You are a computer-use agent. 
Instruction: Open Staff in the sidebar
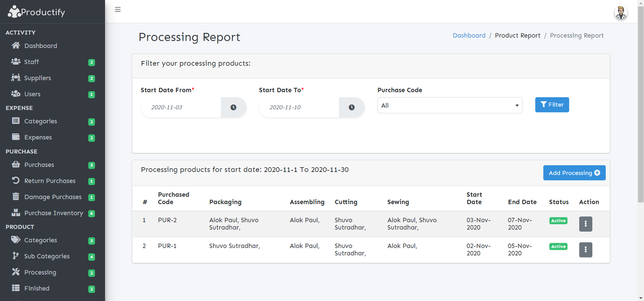tap(31, 62)
